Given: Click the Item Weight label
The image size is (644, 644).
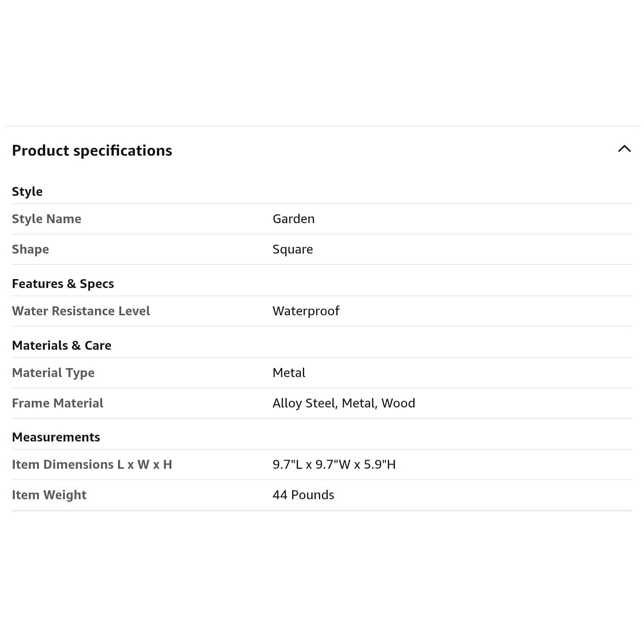Looking at the screenshot, I should point(49,495).
